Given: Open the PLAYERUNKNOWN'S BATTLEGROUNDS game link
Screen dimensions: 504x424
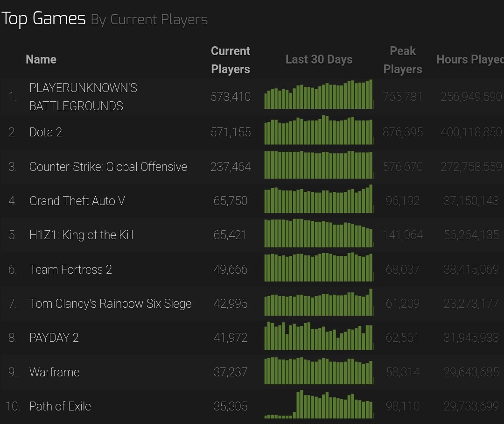Looking at the screenshot, I should 83,97.
